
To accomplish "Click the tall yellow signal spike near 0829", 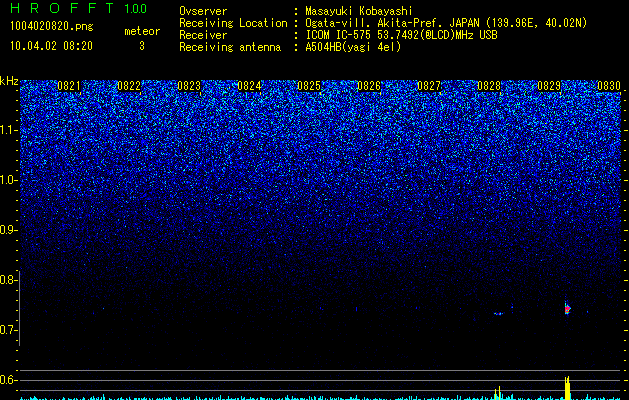I will pyautogui.click(x=567, y=388).
